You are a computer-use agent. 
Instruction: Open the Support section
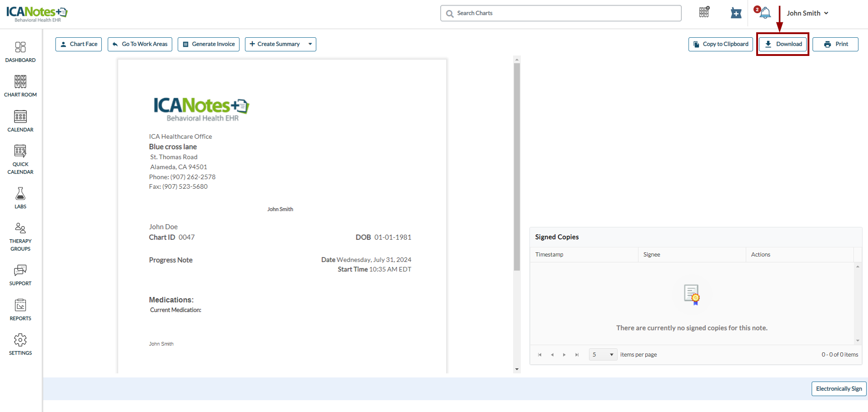click(20, 275)
